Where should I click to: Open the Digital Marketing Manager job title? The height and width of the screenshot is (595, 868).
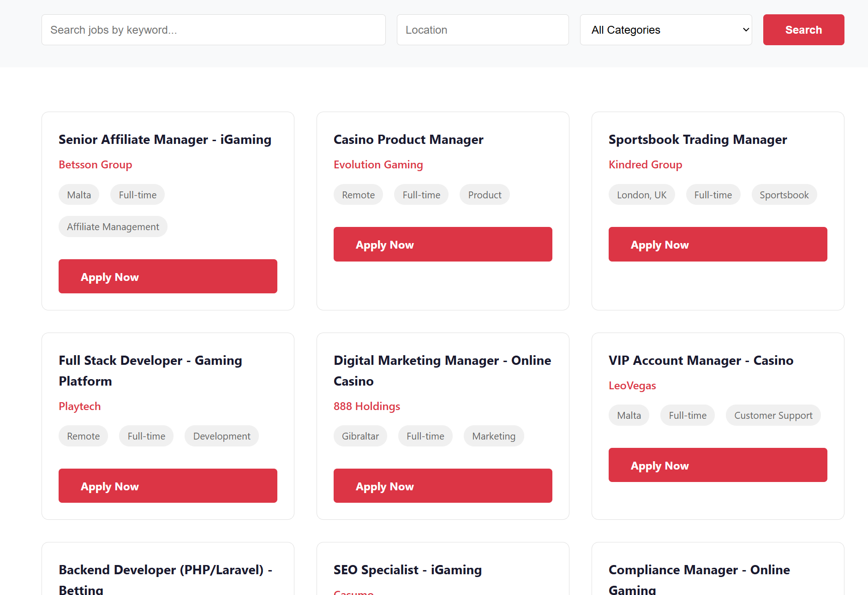pos(442,370)
